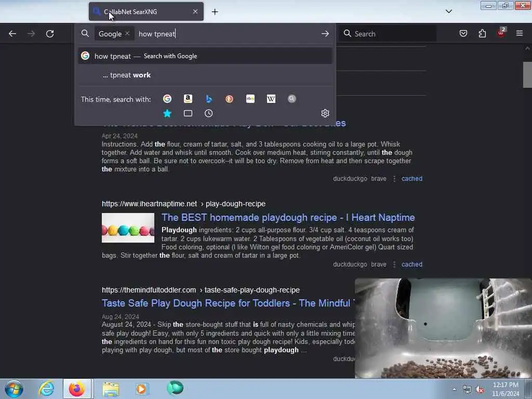This screenshot has width=532, height=399.
Task: Open the green round taskbar application
Action: (x=175, y=388)
